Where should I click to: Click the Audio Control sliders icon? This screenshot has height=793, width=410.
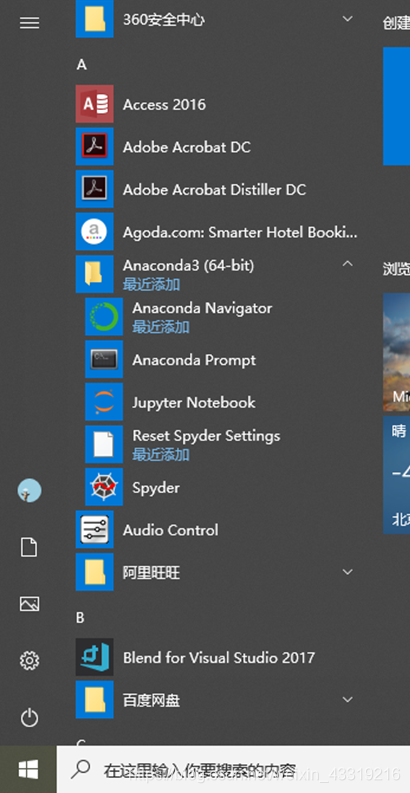point(95,530)
